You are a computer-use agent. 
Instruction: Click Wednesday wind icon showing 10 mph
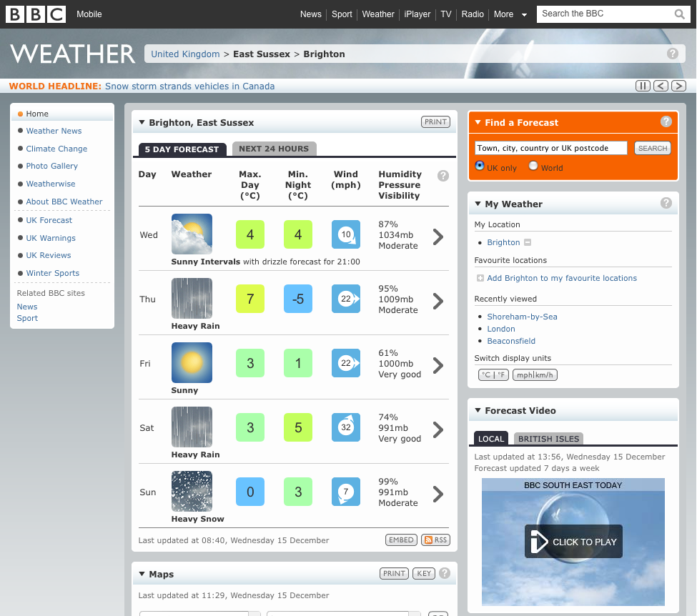coord(346,234)
